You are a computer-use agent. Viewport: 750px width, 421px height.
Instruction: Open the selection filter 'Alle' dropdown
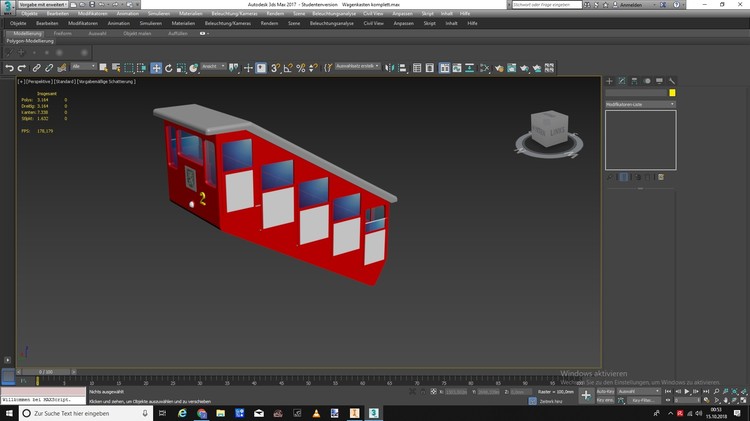(x=83, y=66)
